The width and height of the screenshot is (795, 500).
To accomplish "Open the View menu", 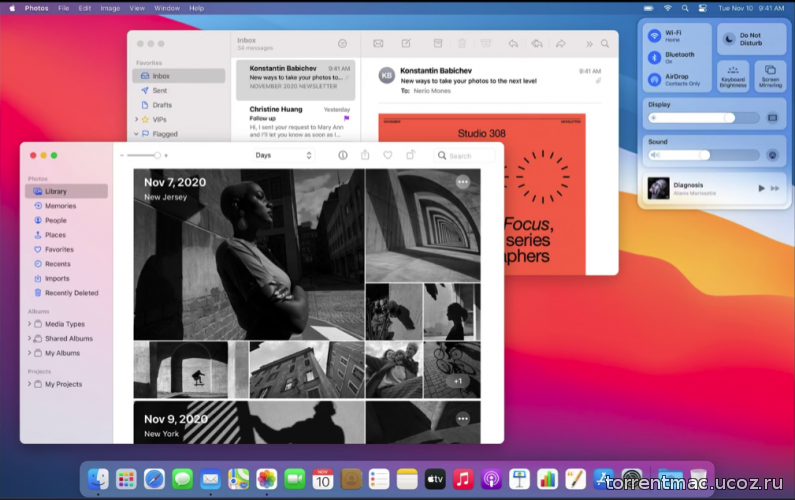I will click(x=137, y=8).
